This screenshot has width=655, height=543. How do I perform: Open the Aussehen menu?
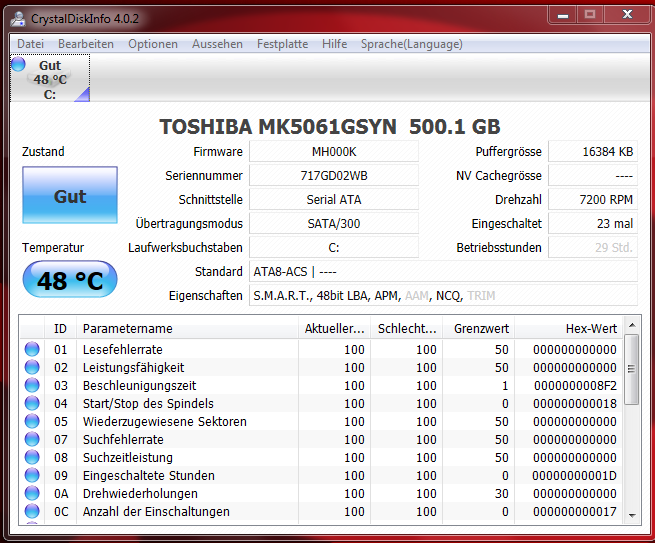coord(217,44)
